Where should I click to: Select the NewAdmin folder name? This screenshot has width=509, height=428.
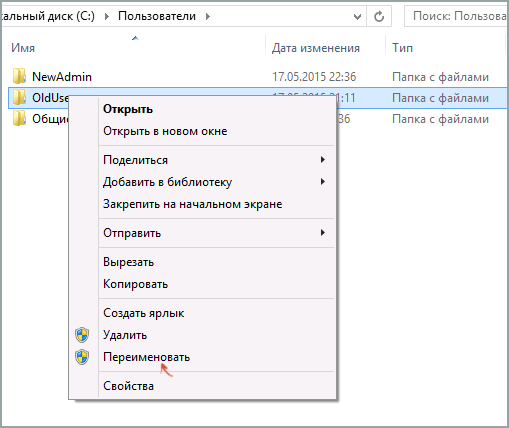[x=62, y=77]
